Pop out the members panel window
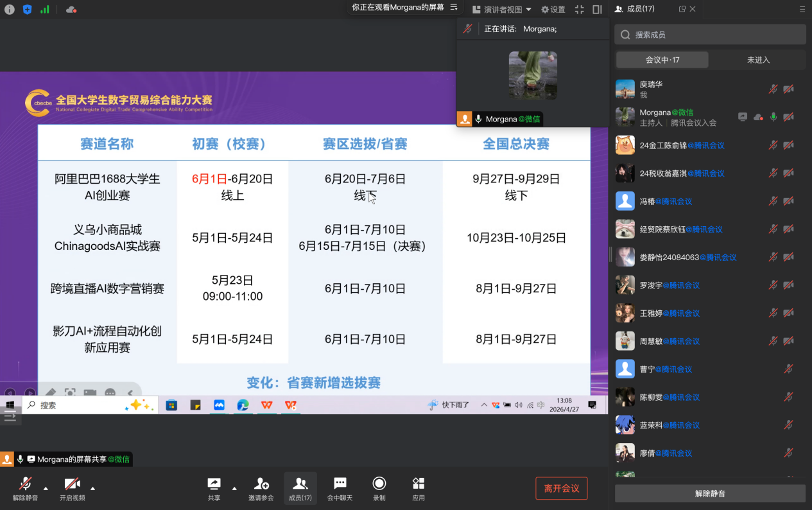812x510 pixels. coord(682,9)
